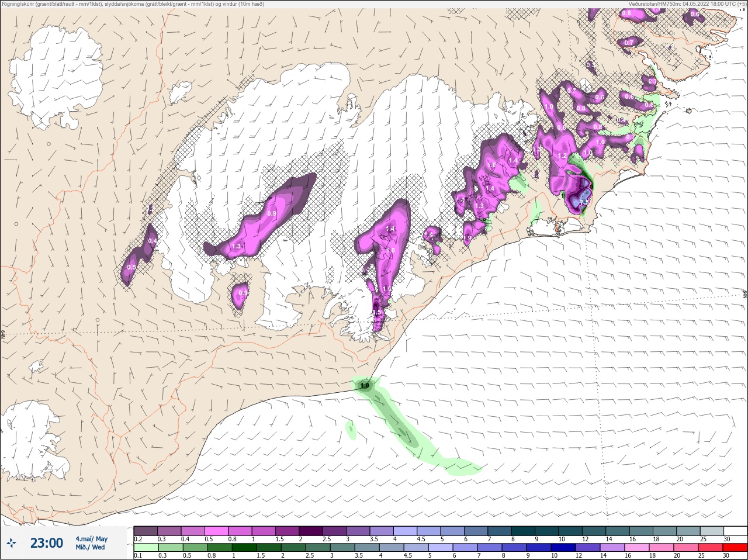This screenshot has height=560, width=748.
Task: Pick the bright pink 0.5 swatch in top legend
Action: pyautogui.click(x=216, y=531)
